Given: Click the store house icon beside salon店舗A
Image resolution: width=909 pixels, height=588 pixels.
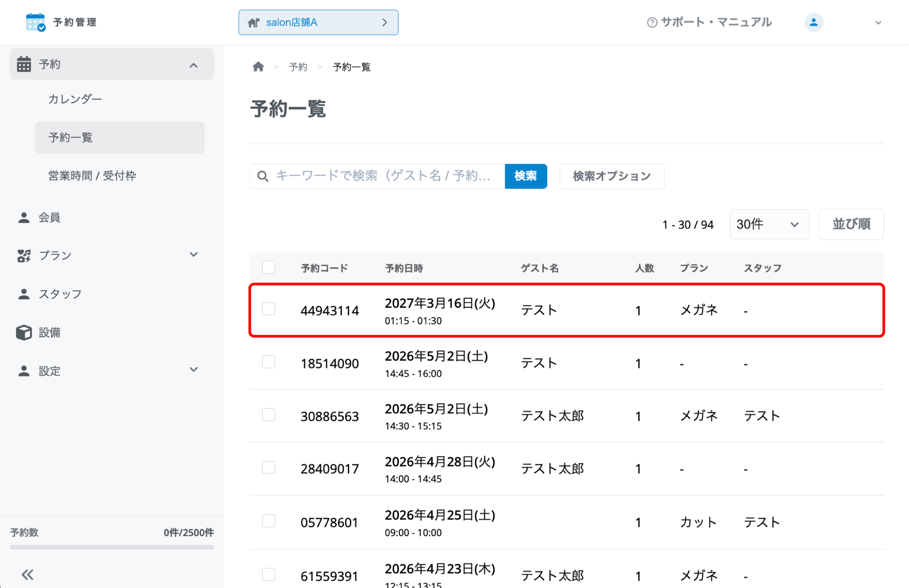Looking at the screenshot, I should tap(254, 22).
